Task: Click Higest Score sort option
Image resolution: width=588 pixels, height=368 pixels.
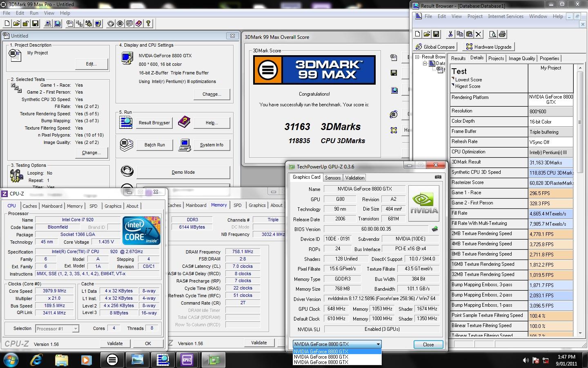Action: coord(468,86)
